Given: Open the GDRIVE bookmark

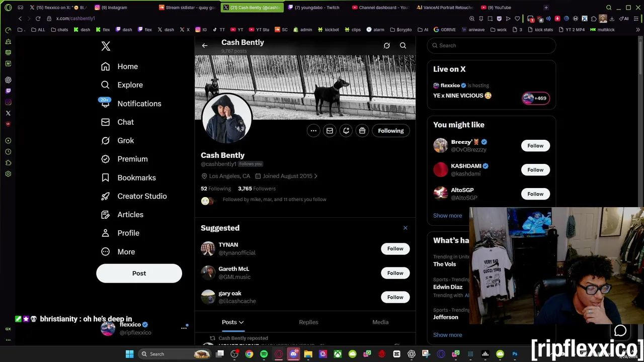Looking at the screenshot, I should coord(444,30).
